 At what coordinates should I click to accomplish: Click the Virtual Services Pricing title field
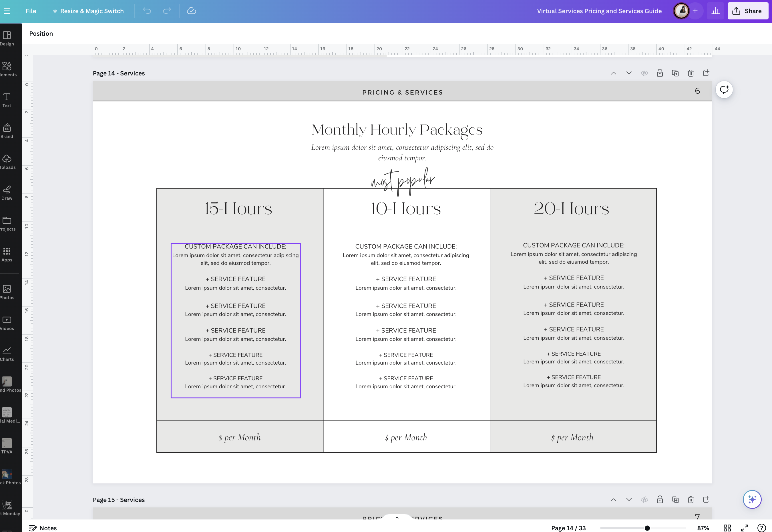click(599, 11)
